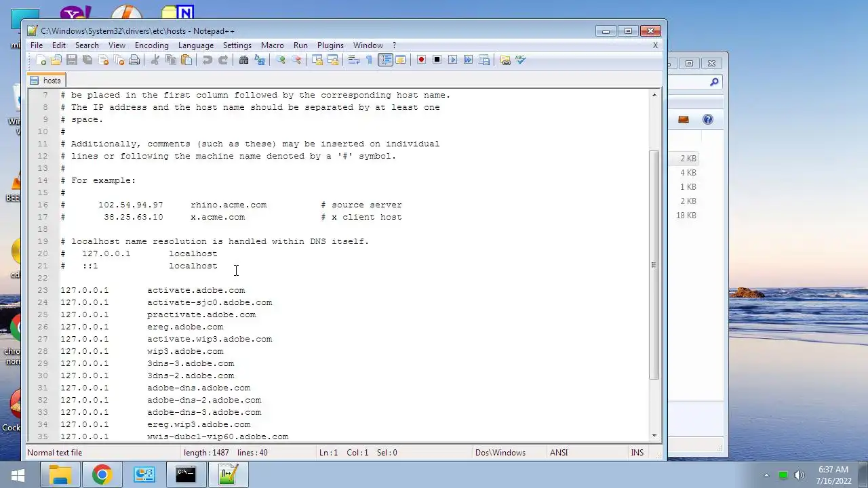Open the user defined language dialog icon
This screenshot has height=488, width=868.
[400, 60]
